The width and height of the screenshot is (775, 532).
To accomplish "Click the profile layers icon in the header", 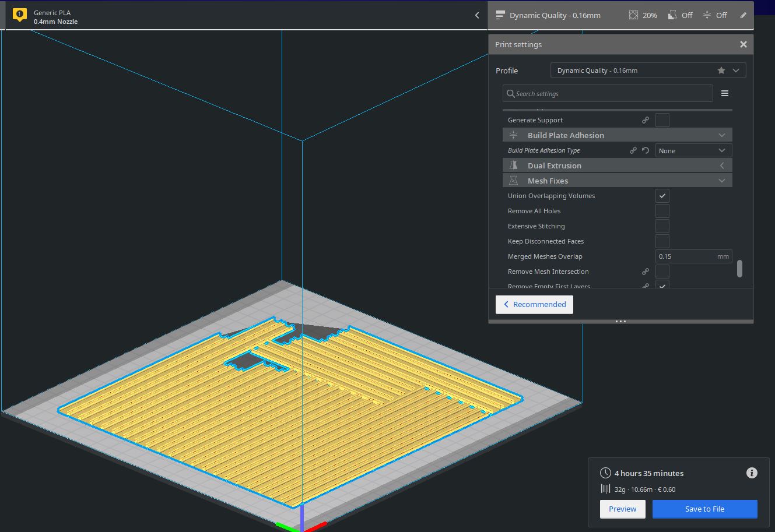I will pos(500,15).
